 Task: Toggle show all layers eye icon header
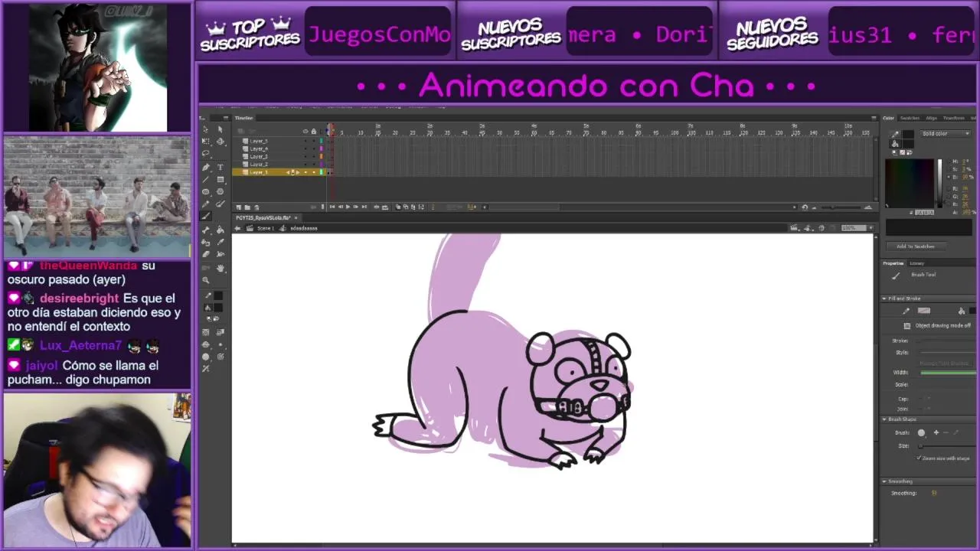click(x=305, y=131)
